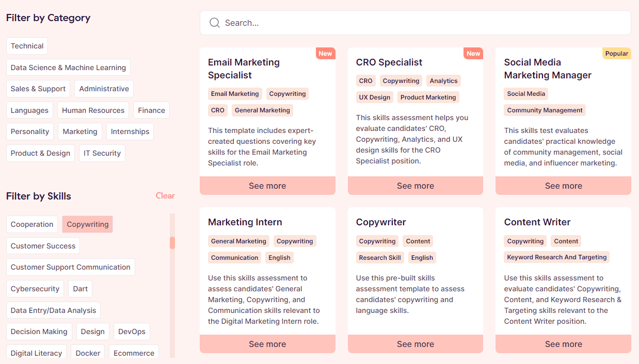This screenshot has height=364, width=639.
Task: Enable the Finance category filter
Action: click(x=151, y=110)
